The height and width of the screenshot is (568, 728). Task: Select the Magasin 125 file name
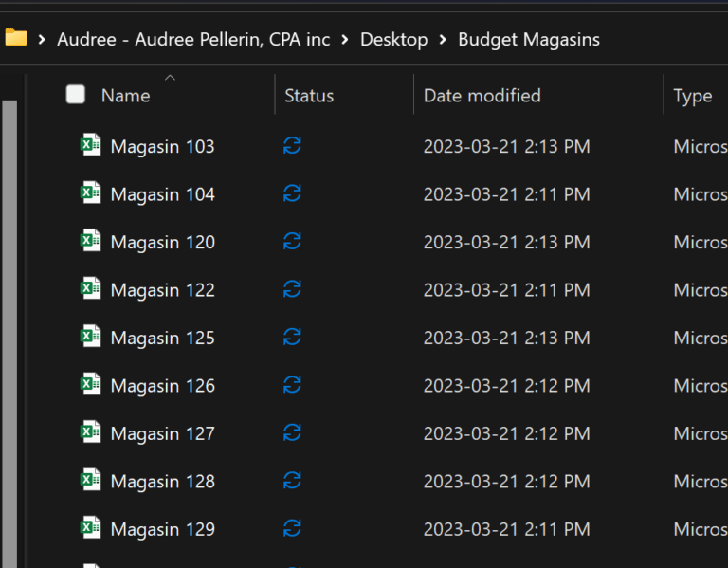pos(162,338)
